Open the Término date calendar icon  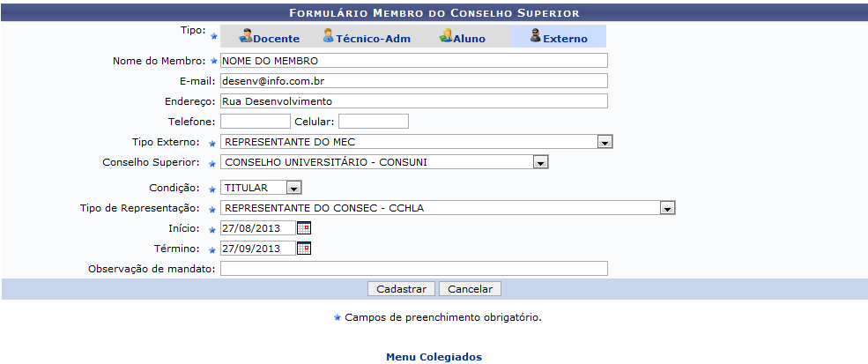tap(304, 249)
